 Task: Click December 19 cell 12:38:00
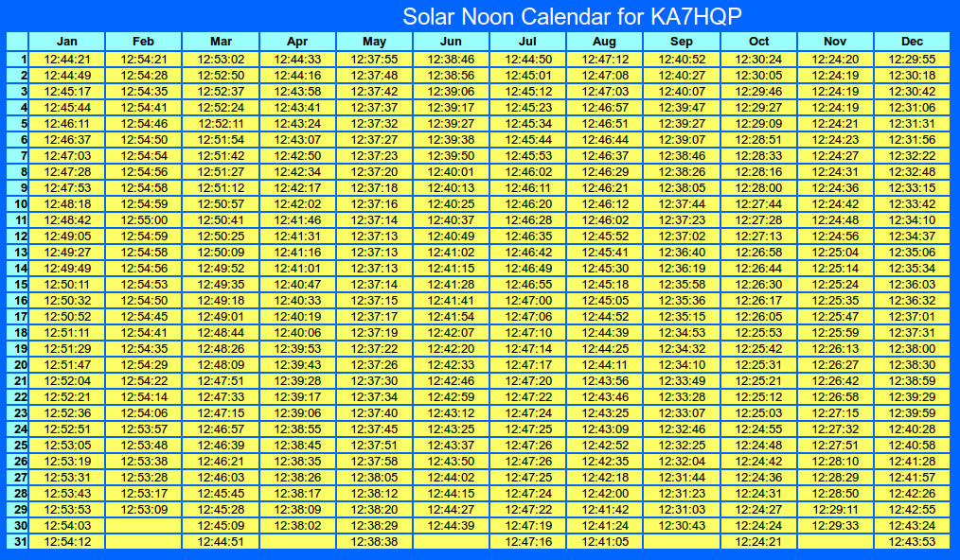click(x=913, y=349)
